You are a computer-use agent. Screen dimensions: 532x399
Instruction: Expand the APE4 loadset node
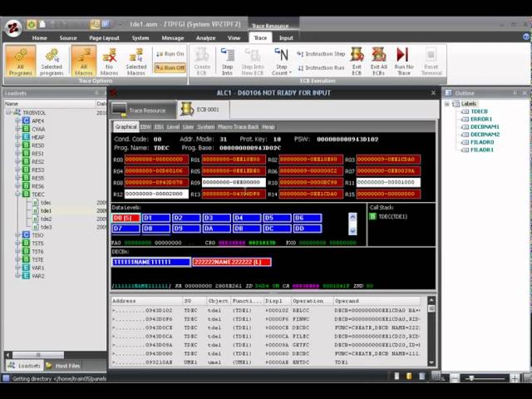(18, 121)
